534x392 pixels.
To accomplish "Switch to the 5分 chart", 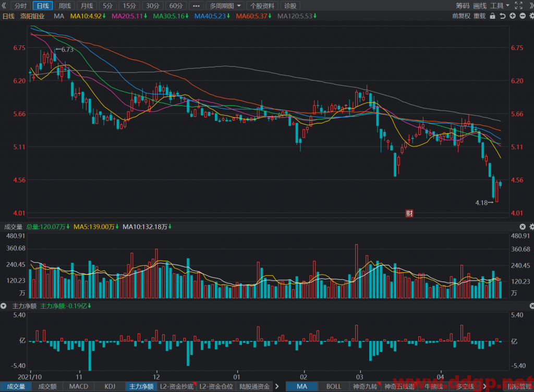I will coord(107,6).
